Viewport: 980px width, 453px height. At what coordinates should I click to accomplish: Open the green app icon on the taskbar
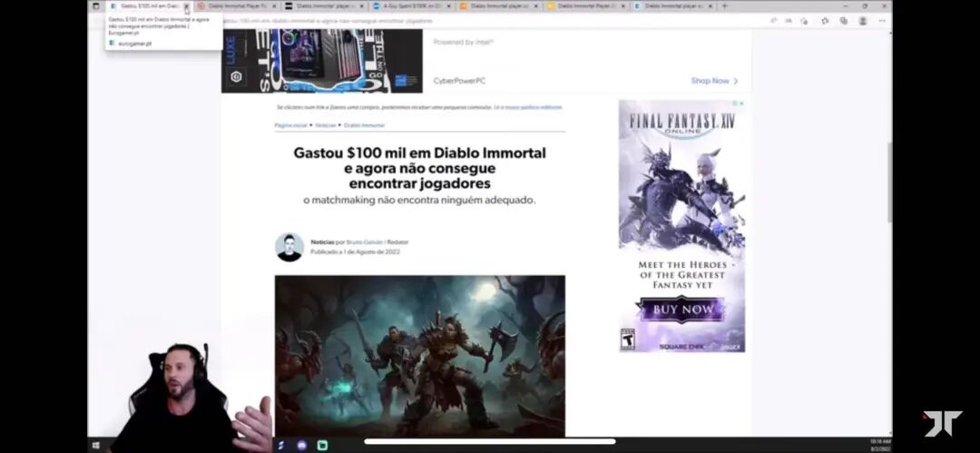tap(322, 446)
